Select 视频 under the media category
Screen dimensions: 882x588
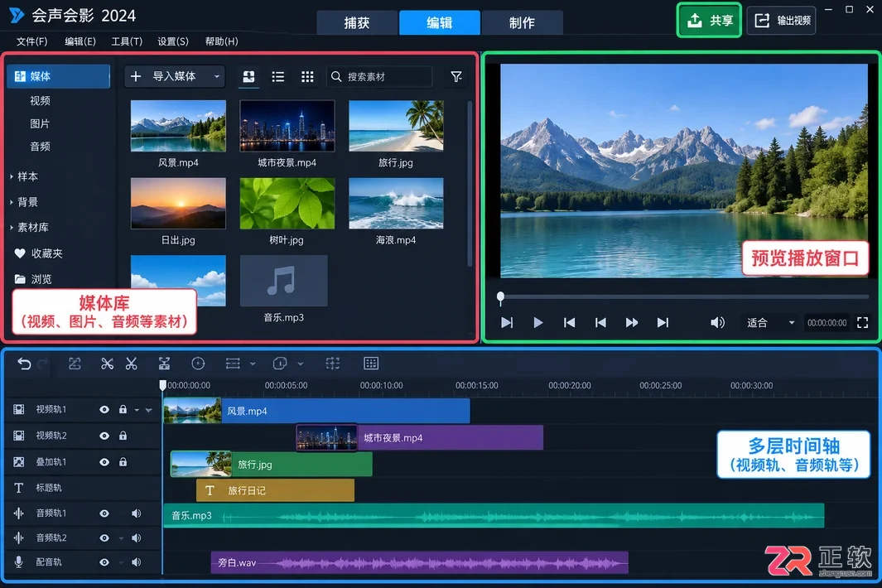(x=40, y=101)
